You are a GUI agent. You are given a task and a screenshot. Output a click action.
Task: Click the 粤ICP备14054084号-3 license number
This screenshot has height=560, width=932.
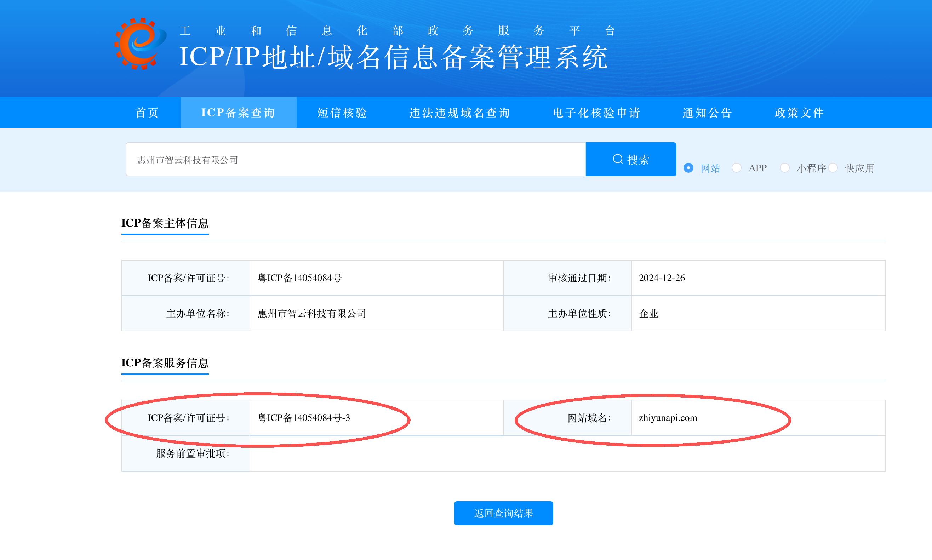click(x=304, y=418)
